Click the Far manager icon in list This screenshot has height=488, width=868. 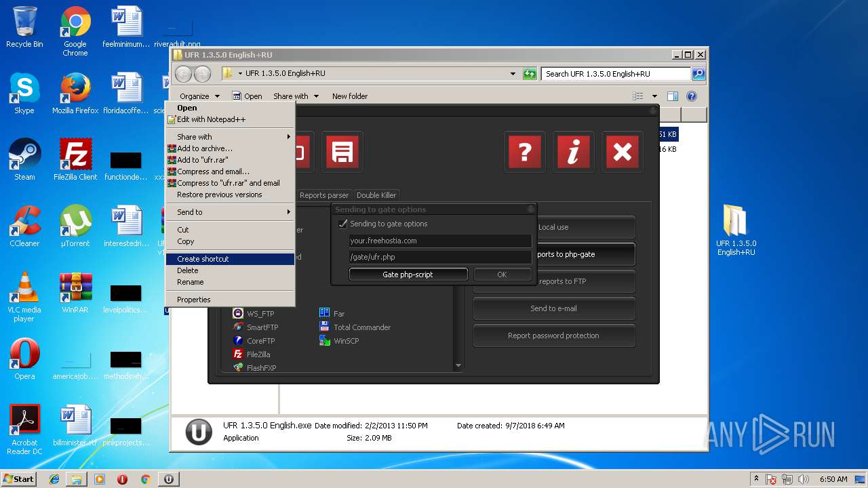click(325, 313)
